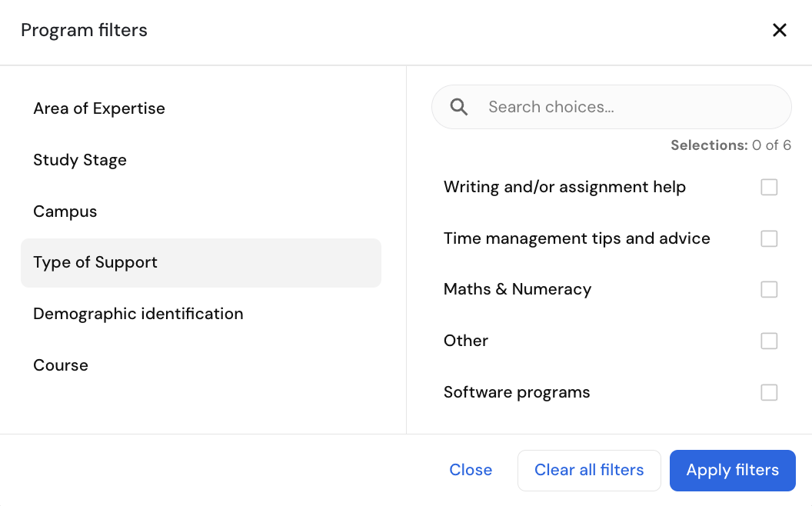Open the Area of Expertise filter category
Viewport: 812px width, 506px height.
[99, 108]
